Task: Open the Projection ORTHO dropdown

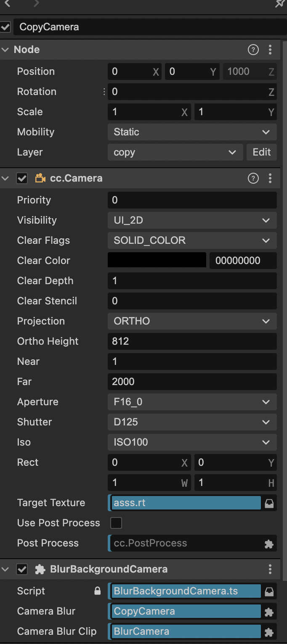Action: tap(192, 321)
